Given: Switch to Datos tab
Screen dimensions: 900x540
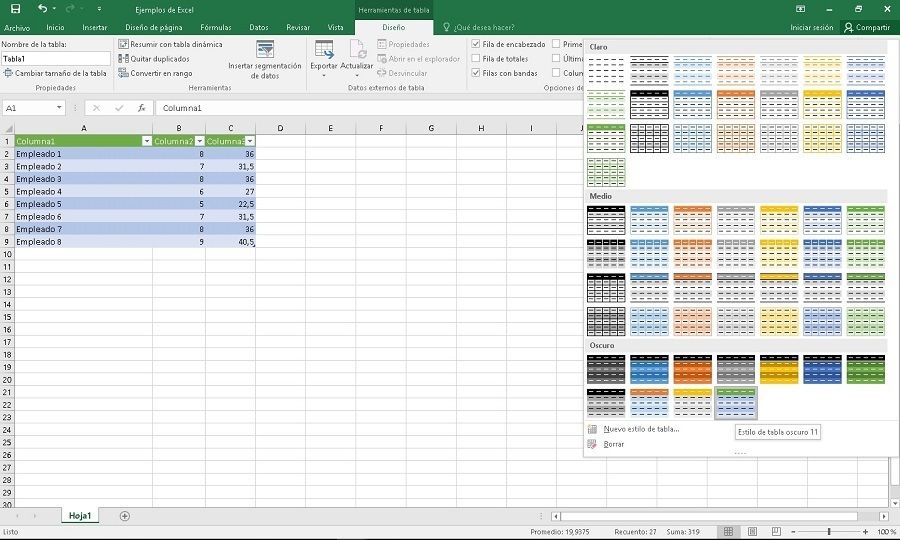Looking at the screenshot, I should tap(259, 28).
